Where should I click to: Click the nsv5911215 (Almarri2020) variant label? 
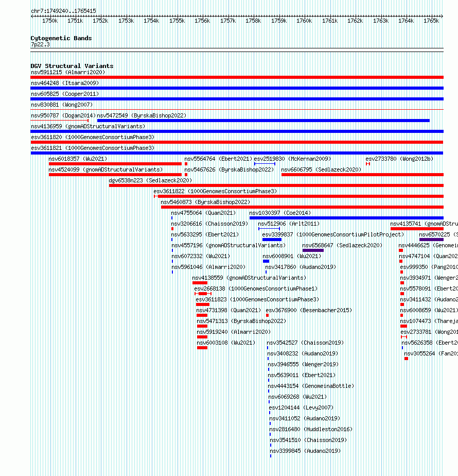pos(68,72)
